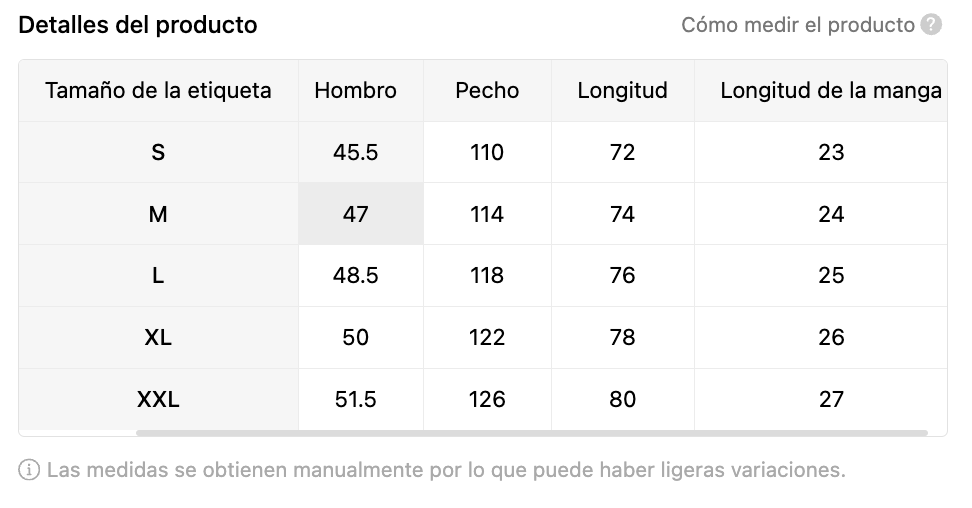Click sleeve length value 27 for XXL
Viewport: 972px width, 508px height.
pos(830,399)
